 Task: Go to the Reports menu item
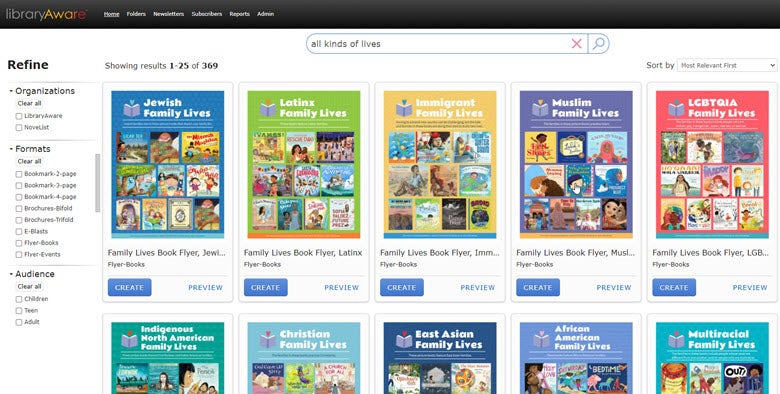click(x=239, y=14)
